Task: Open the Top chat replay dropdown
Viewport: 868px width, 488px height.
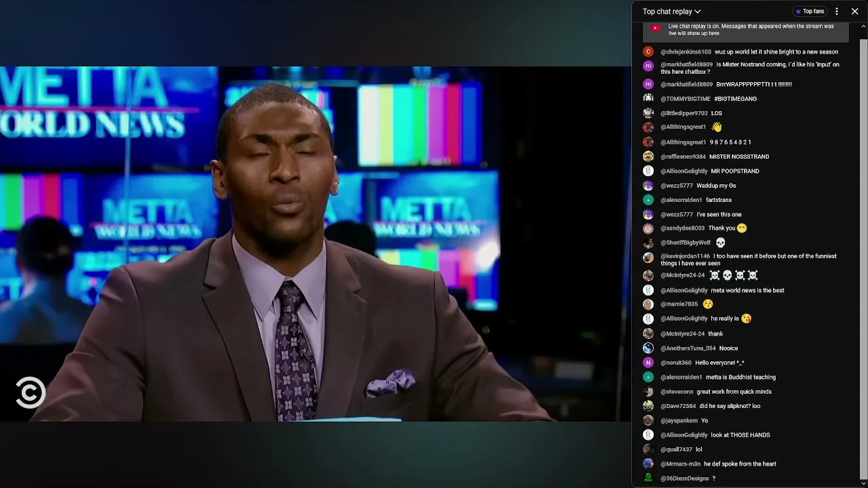Action: pyautogui.click(x=671, y=12)
